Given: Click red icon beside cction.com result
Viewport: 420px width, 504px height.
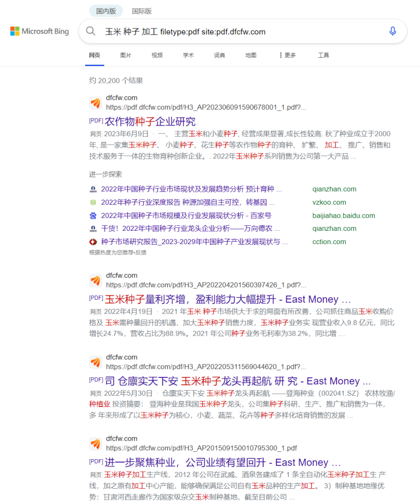Looking at the screenshot, I should coord(93,242).
